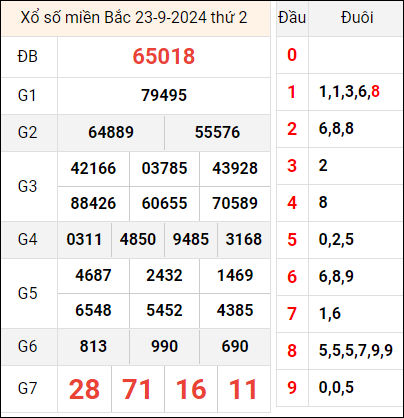
Task: Select G7 red number 11
Action: [x=243, y=389]
